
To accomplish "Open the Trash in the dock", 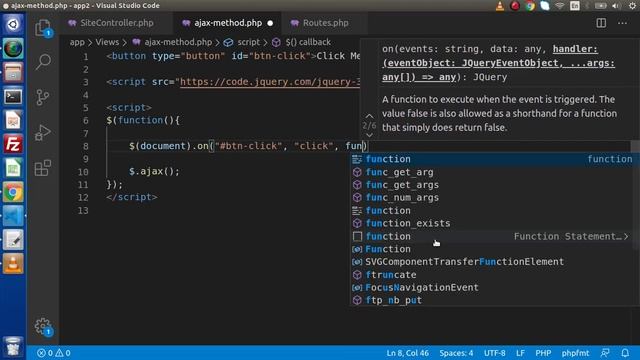I will 13,346.
